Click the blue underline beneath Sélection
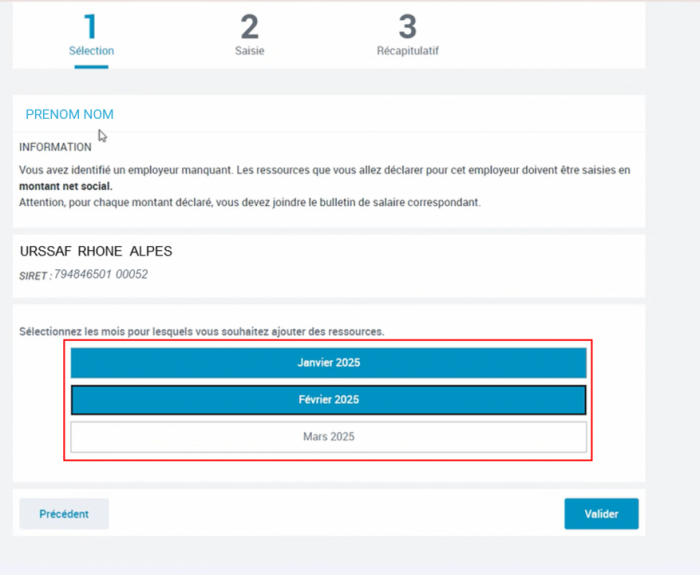Screen dimensions: 700x575 [x=91, y=66]
